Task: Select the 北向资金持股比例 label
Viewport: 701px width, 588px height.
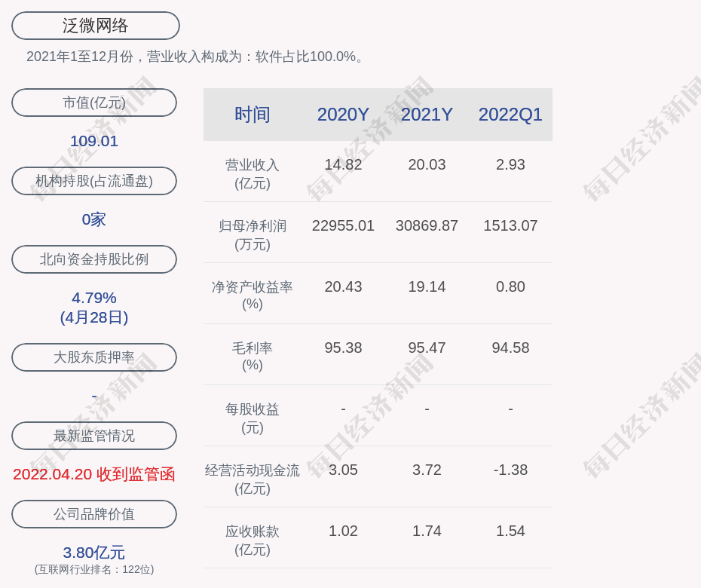Action: [x=94, y=259]
